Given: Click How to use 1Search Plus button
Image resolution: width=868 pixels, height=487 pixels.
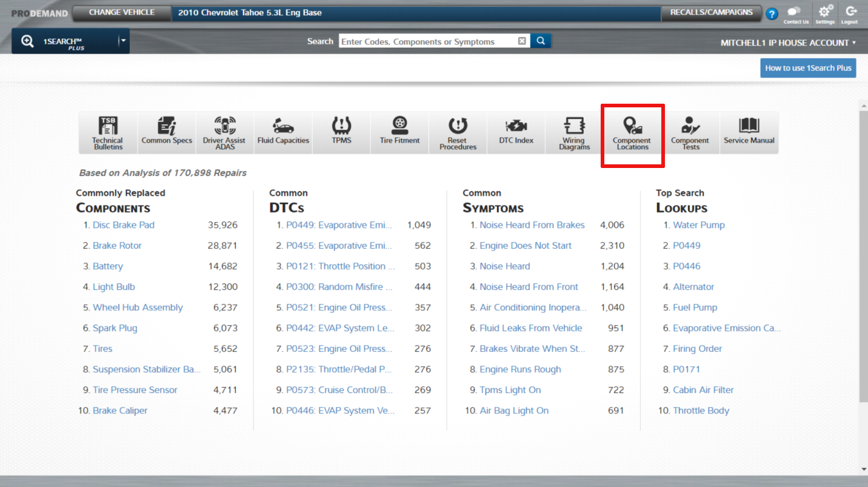Looking at the screenshot, I should click(x=808, y=68).
